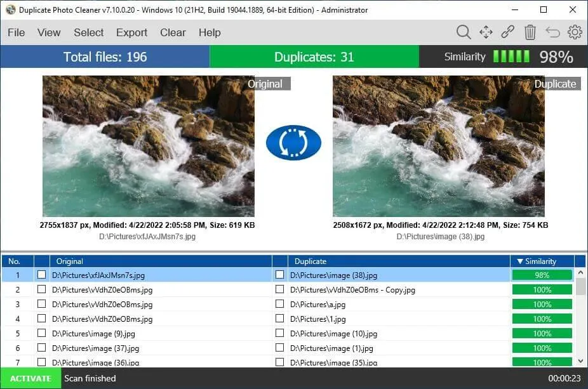
Task: Open the Clear menu
Action: tap(173, 32)
